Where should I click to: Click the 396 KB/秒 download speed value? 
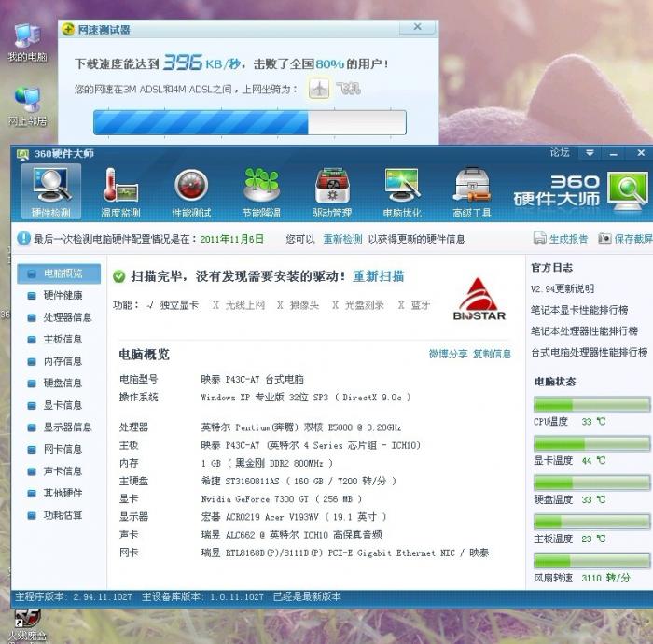tap(201, 63)
